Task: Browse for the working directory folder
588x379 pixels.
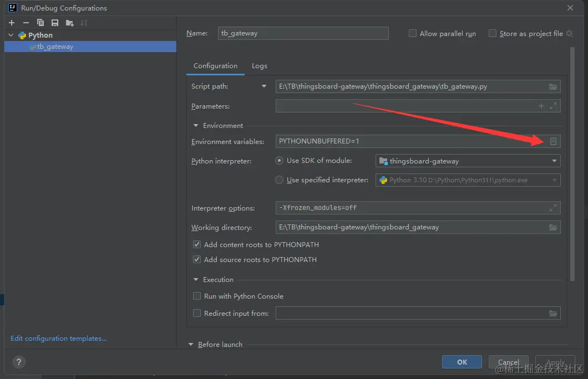Action: point(552,227)
